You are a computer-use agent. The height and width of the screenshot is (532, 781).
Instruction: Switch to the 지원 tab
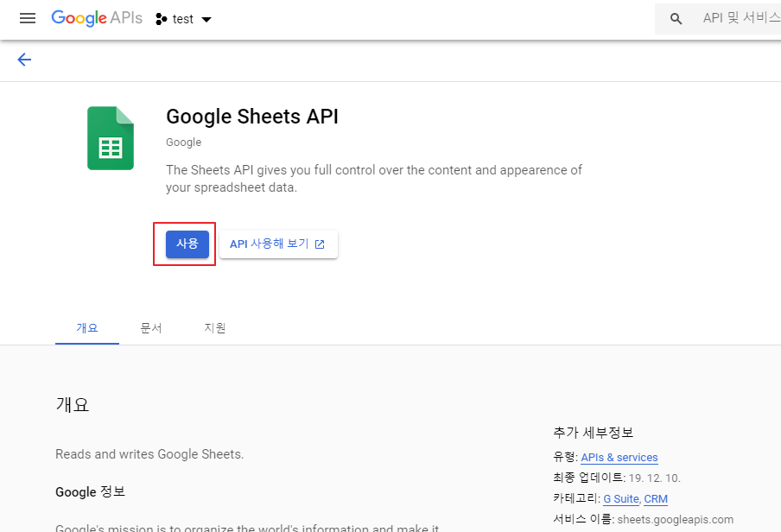pos(214,328)
